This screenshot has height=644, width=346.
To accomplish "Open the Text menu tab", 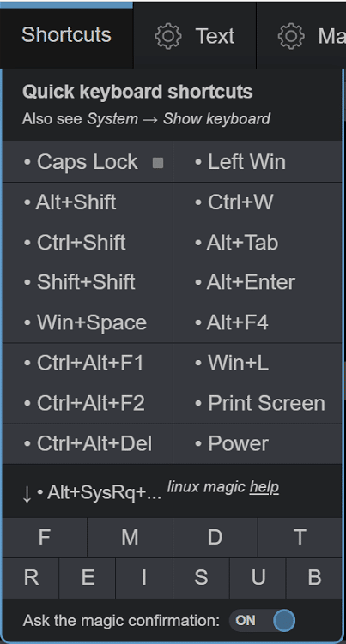I will (195, 36).
